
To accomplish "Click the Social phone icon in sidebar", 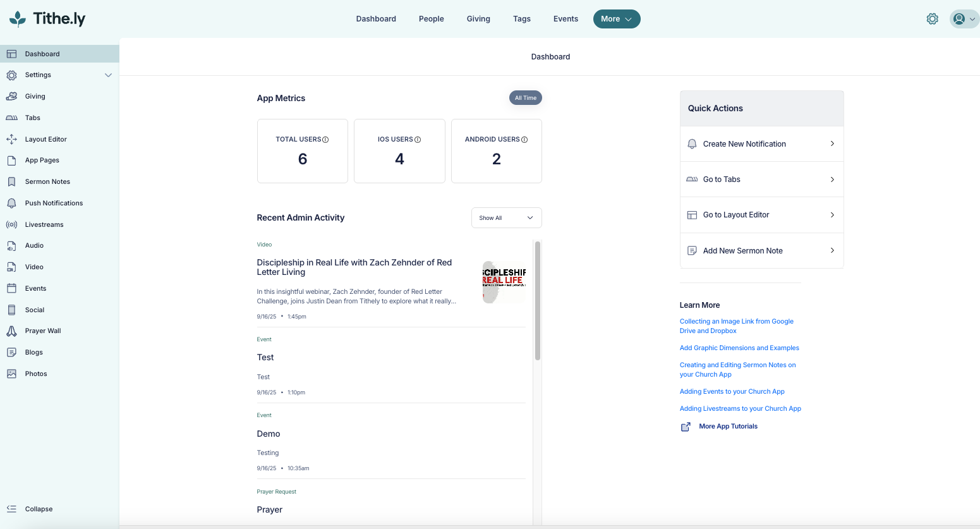I will click(x=11, y=310).
